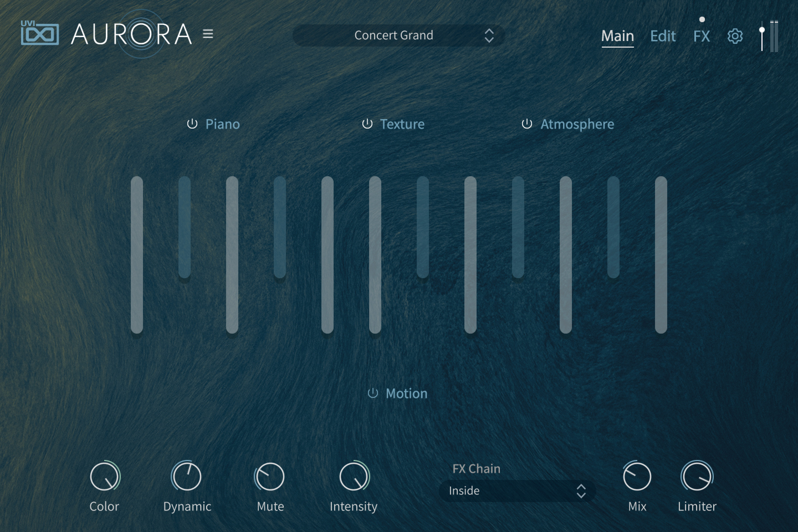Switch to the Edit tab
Viewport: 798px width, 532px height.
click(x=663, y=36)
